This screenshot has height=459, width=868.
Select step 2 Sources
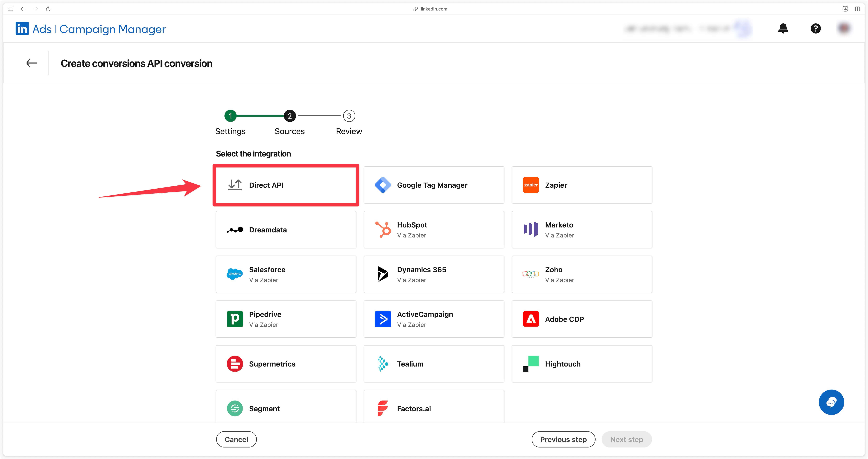pyautogui.click(x=289, y=116)
